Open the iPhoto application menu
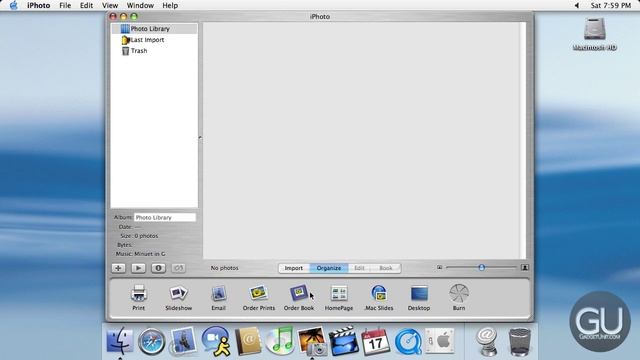The image size is (640, 360). (x=38, y=5)
